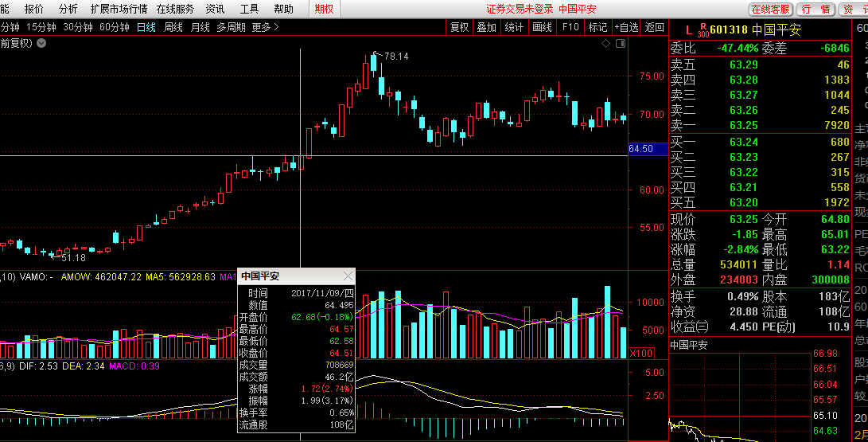Click the X100 volume scale label
This screenshot has height=442, width=868.
pyautogui.click(x=641, y=353)
